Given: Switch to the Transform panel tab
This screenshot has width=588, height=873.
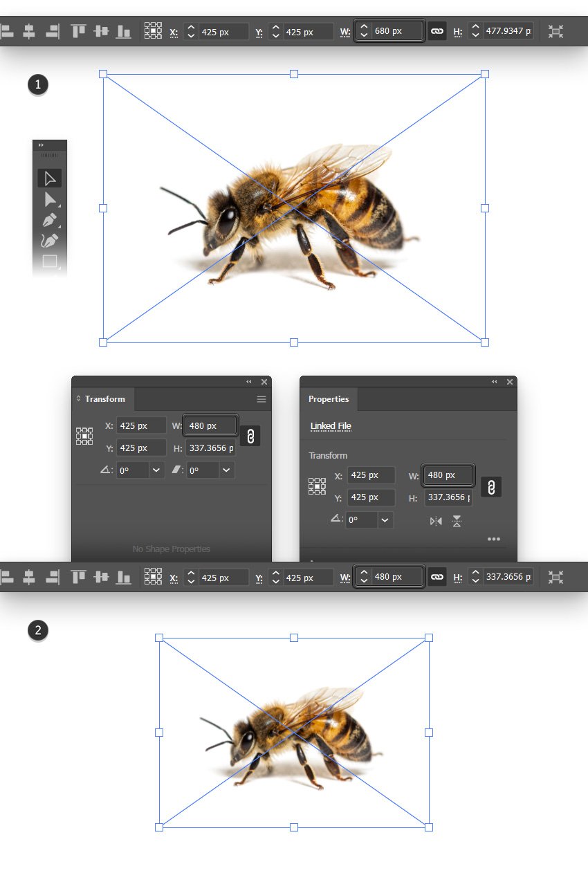Looking at the screenshot, I should click(x=104, y=399).
